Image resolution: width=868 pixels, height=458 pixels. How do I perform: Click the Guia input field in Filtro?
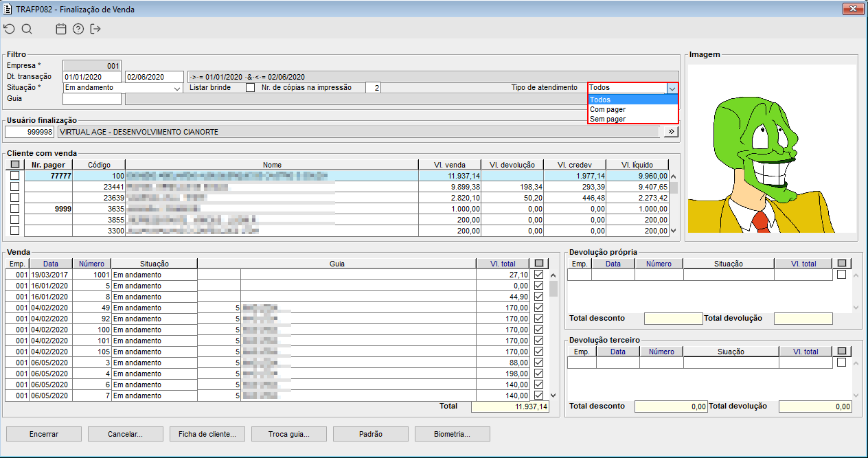tap(92, 99)
